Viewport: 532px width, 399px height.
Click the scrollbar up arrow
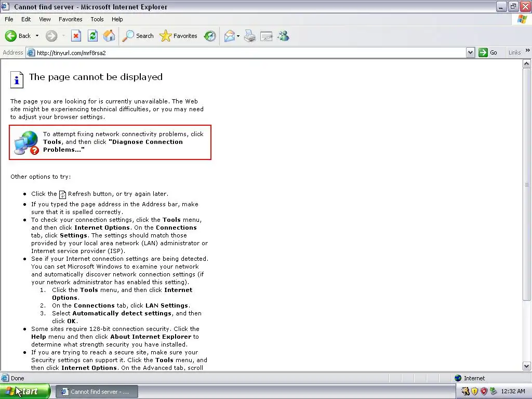[527, 64]
